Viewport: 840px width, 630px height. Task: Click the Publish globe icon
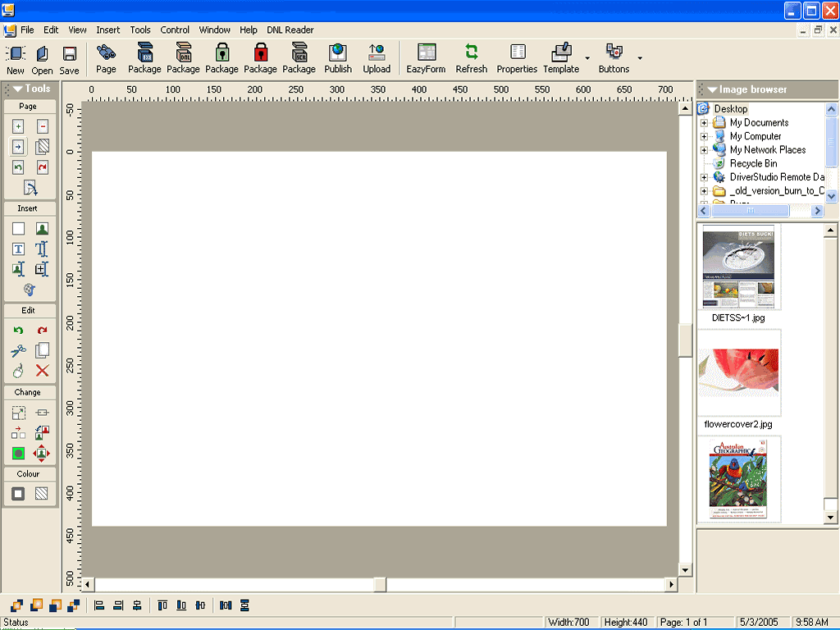click(338, 52)
